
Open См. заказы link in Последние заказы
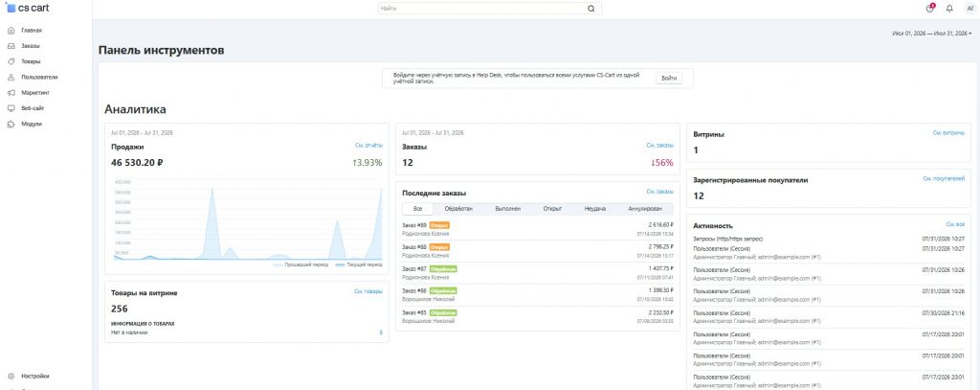point(660,192)
